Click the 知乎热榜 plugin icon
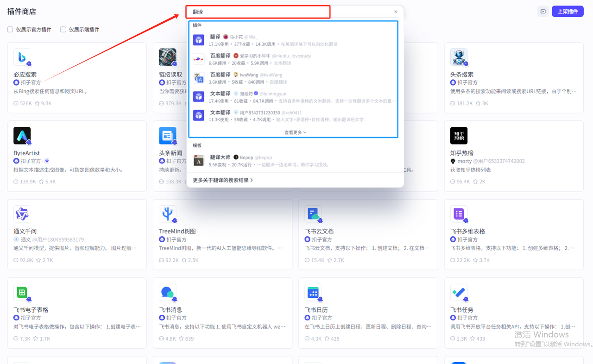593x364 pixels. [x=459, y=136]
